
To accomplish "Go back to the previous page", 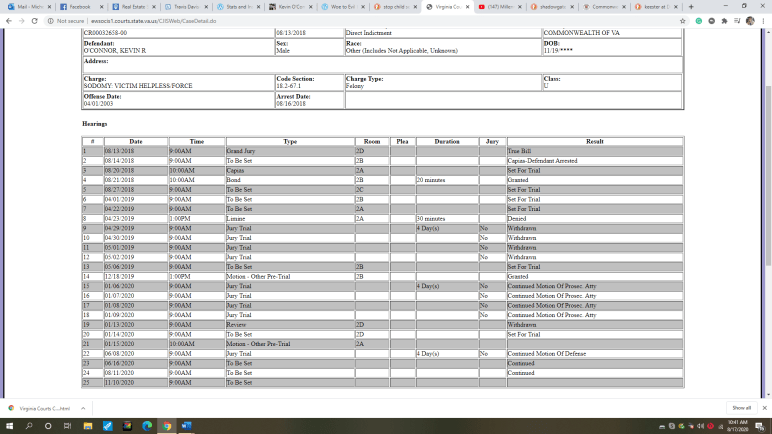I will click(x=8, y=19).
